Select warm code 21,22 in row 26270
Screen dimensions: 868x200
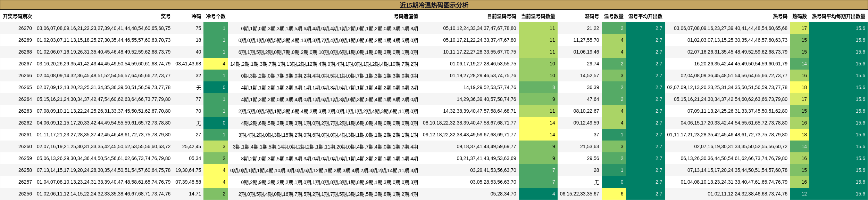tap(593, 28)
